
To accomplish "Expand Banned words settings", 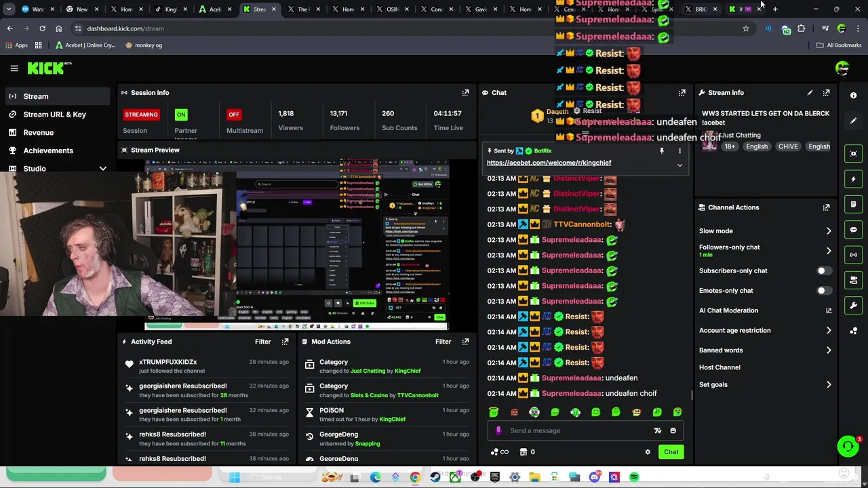I will click(x=829, y=350).
